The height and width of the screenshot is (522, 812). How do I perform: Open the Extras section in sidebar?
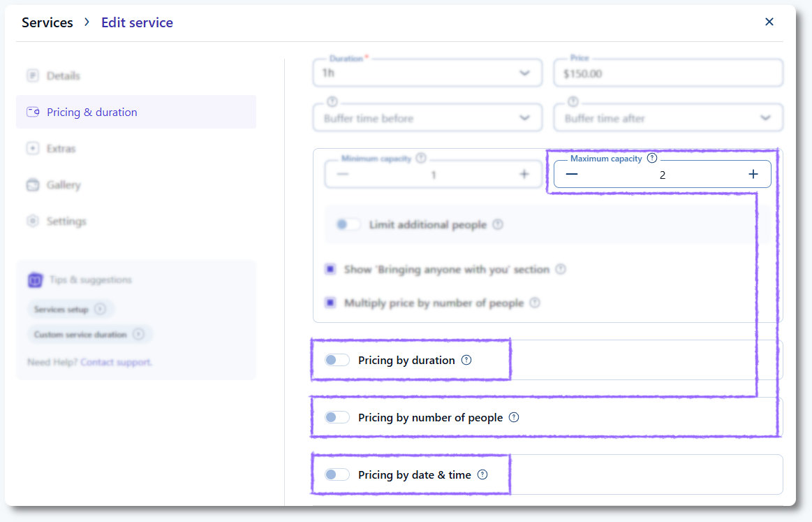(x=61, y=149)
